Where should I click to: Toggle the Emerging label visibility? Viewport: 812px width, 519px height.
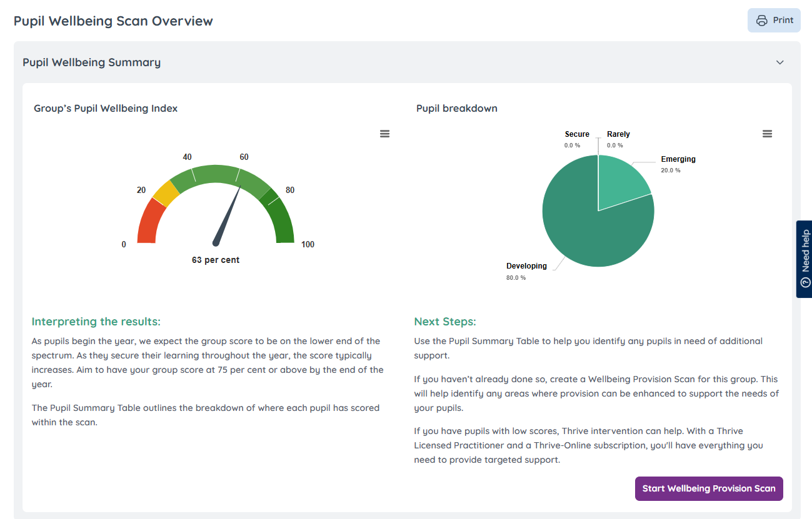tap(678, 159)
